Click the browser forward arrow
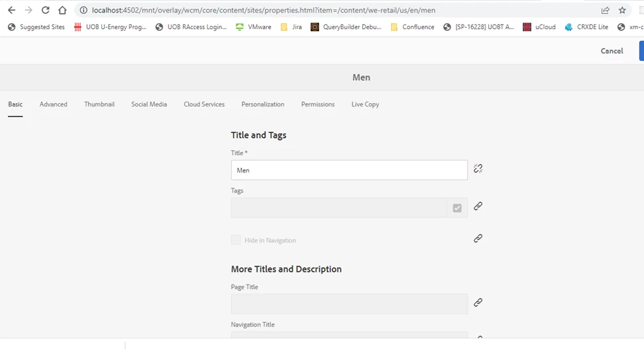This screenshot has width=644, height=349. pyautogui.click(x=28, y=11)
